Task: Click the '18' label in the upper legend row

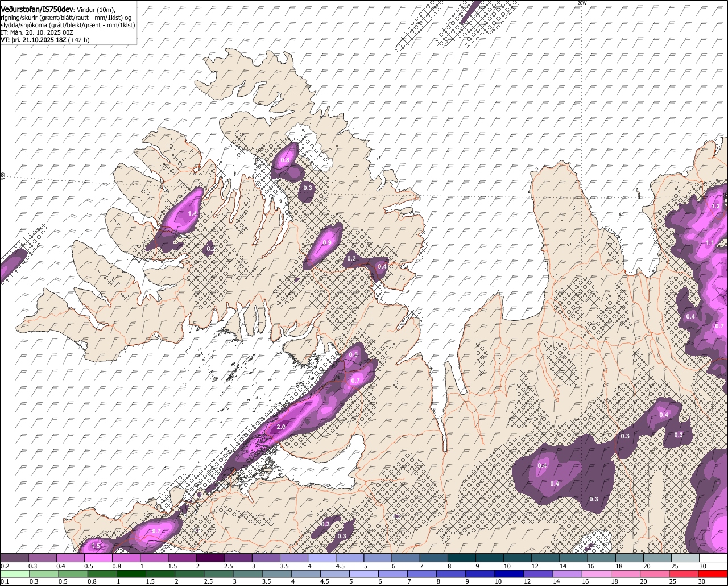Action: coord(619,567)
